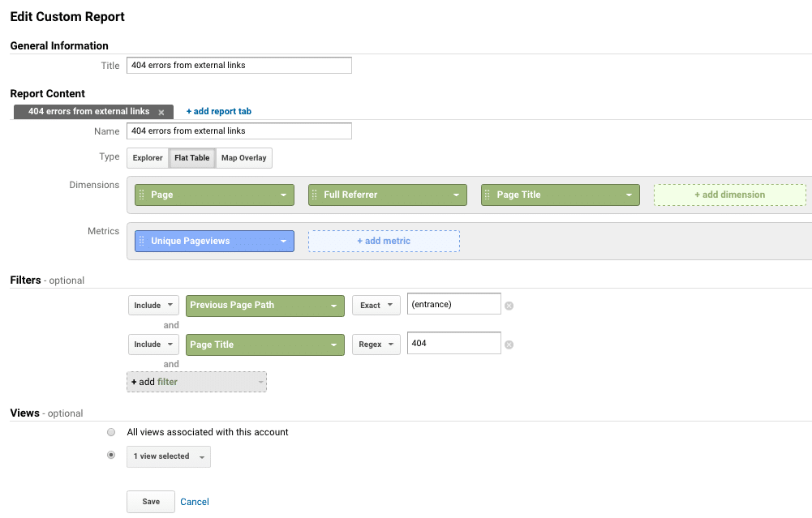Click the report Title input field
The image size is (812, 518).
(x=238, y=65)
